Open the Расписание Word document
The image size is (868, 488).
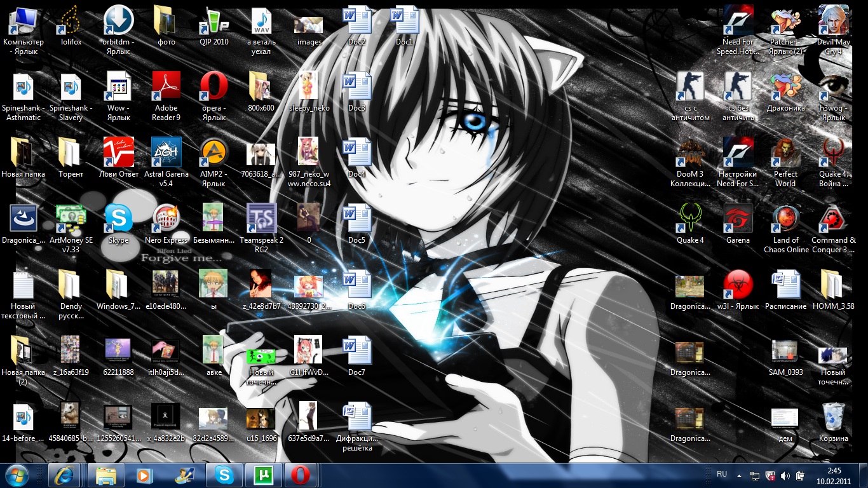coord(785,285)
